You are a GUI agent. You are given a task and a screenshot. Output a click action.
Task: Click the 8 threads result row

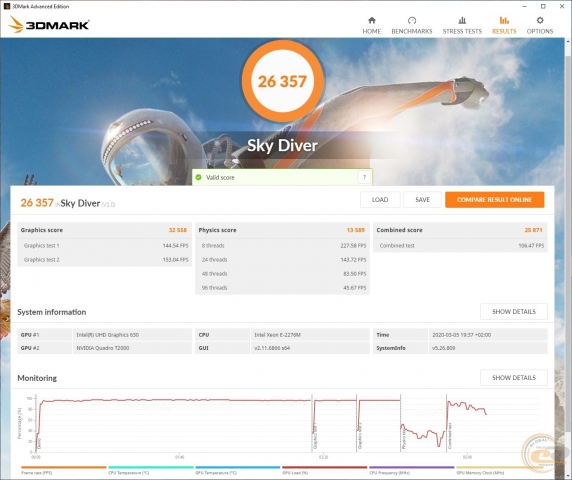(282, 245)
